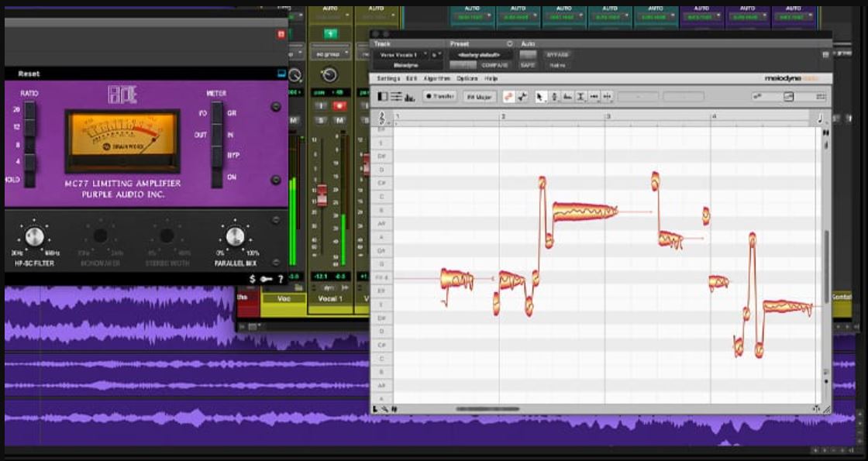Switch MC77 meter to GR button
This screenshot has width=868, height=461.
[218, 113]
